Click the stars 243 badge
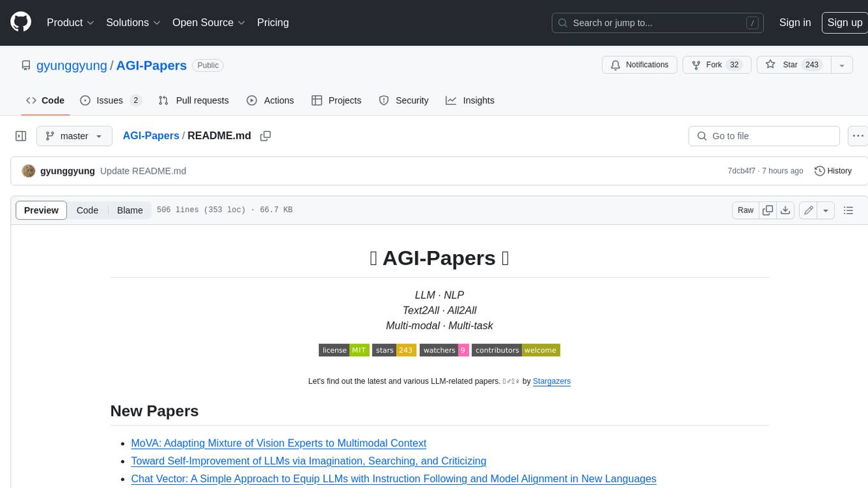 point(394,350)
